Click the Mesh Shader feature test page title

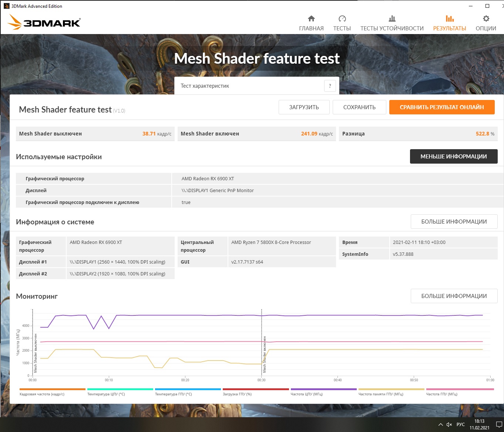[x=257, y=58]
